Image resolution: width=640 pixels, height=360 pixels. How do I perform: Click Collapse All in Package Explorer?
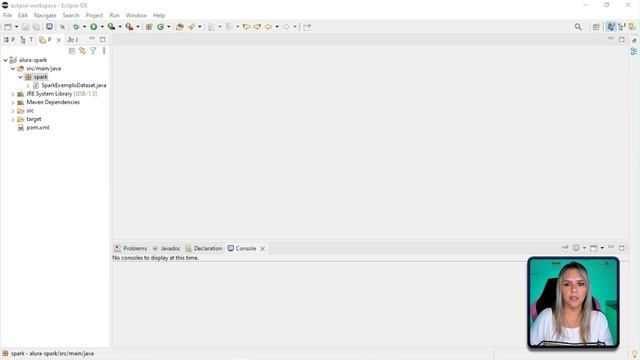(72, 51)
